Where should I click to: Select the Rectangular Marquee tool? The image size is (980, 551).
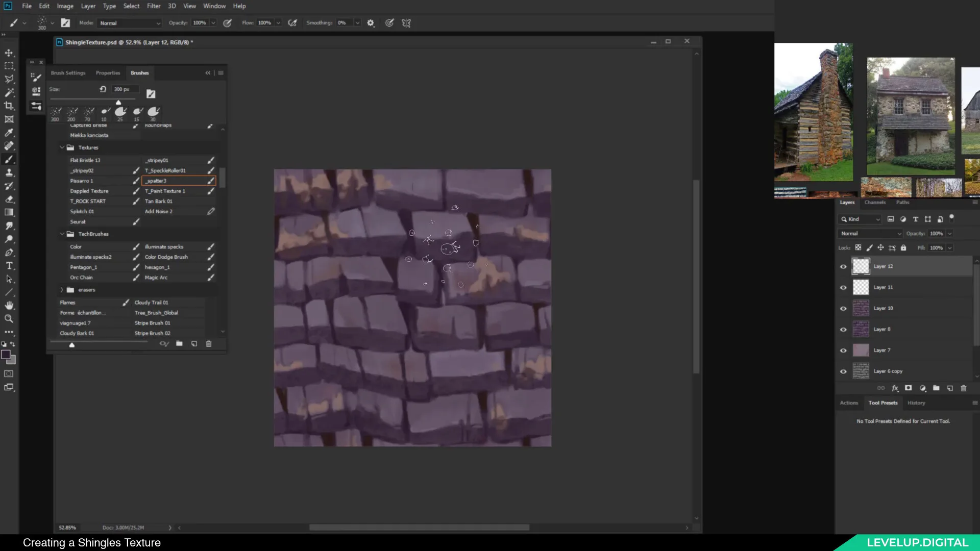coord(9,66)
